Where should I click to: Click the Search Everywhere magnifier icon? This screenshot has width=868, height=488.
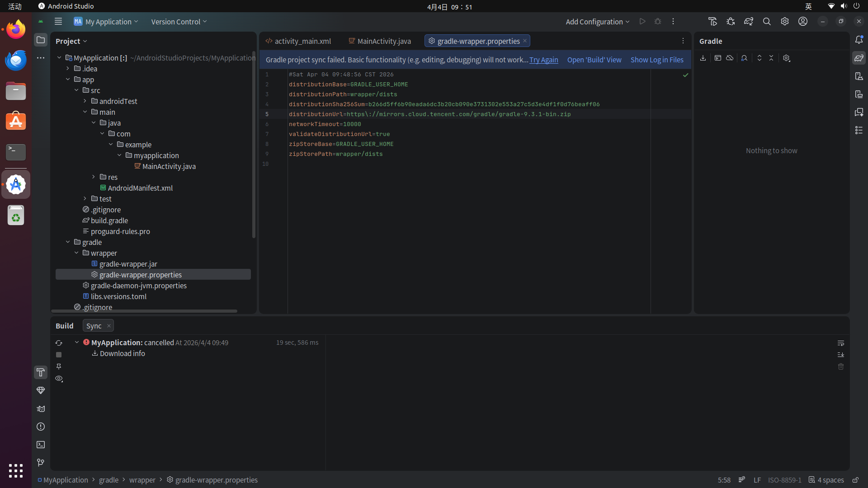click(x=767, y=22)
